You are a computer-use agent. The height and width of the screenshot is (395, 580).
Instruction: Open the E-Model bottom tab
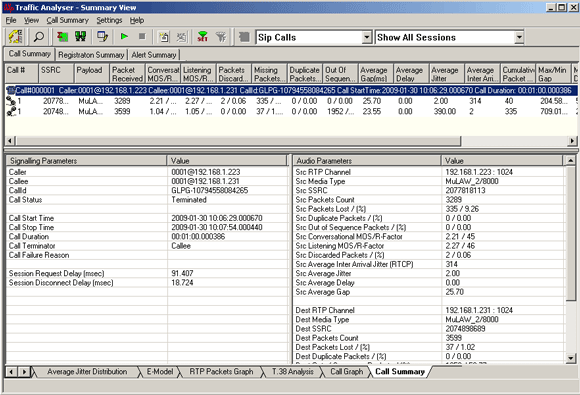160,372
